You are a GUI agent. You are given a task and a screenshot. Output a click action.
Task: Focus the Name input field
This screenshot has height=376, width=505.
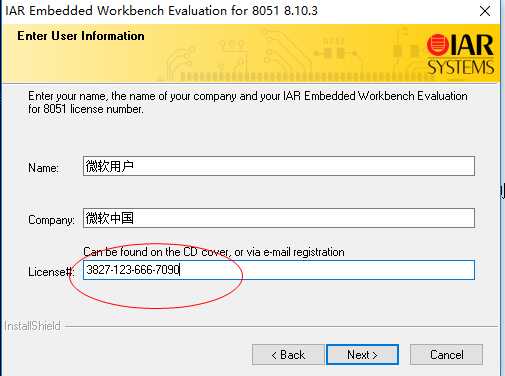click(279, 166)
